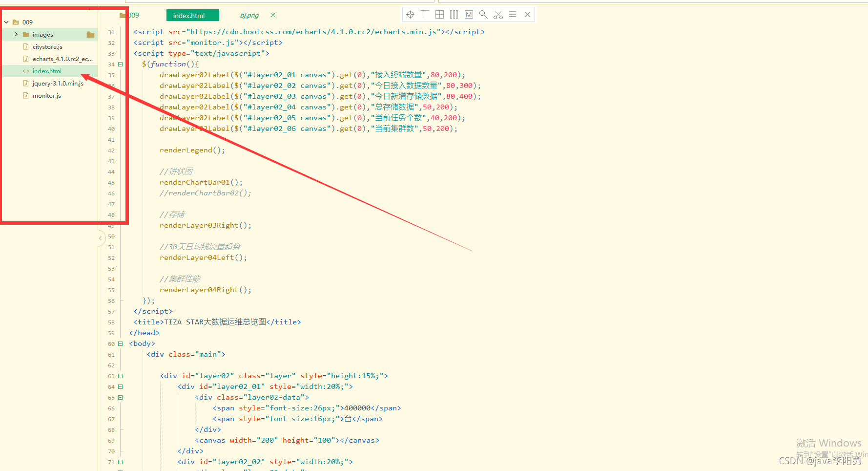Click the //饼状图 comment line
The image size is (868, 471).
click(176, 171)
